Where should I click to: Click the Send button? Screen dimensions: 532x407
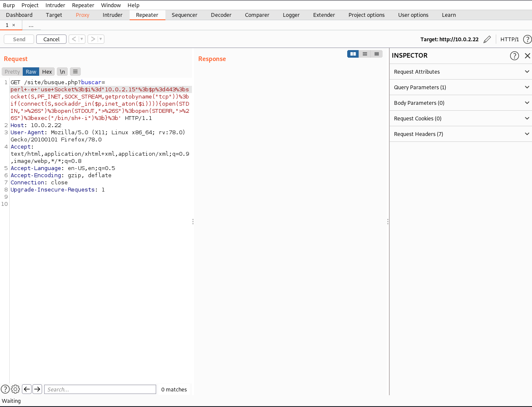(19, 39)
